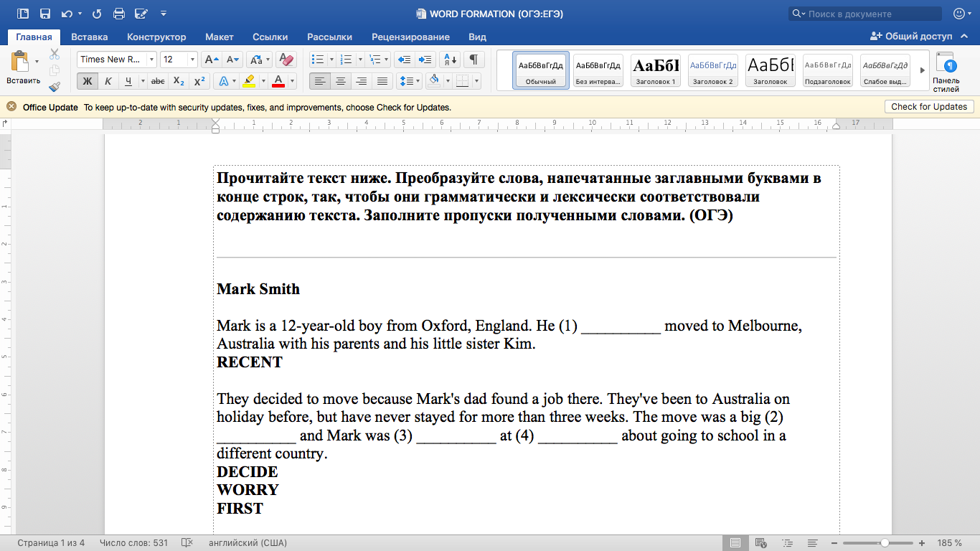980x551 pixels.
Task: Click the Format Painter brush icon
Action: pos(55,87)
